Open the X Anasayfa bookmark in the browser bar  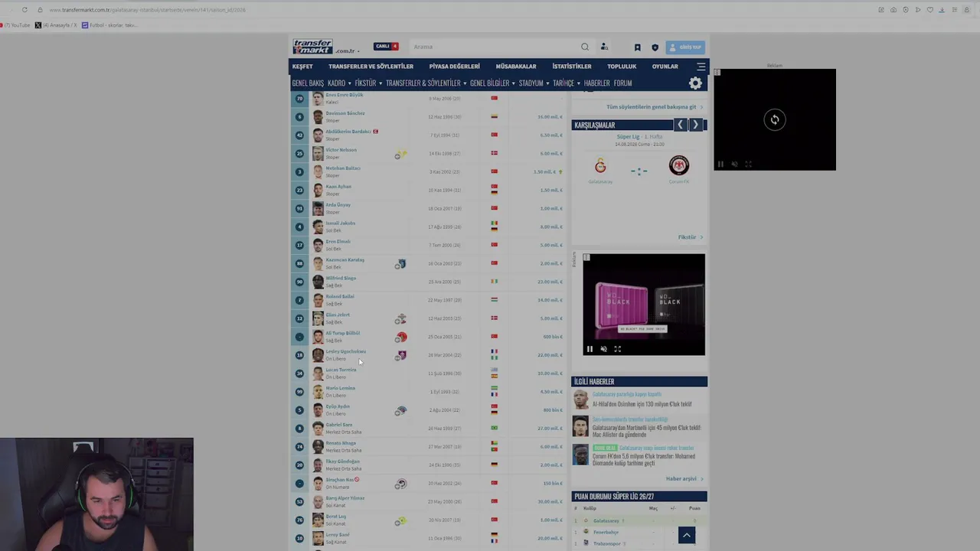[56, 25]
